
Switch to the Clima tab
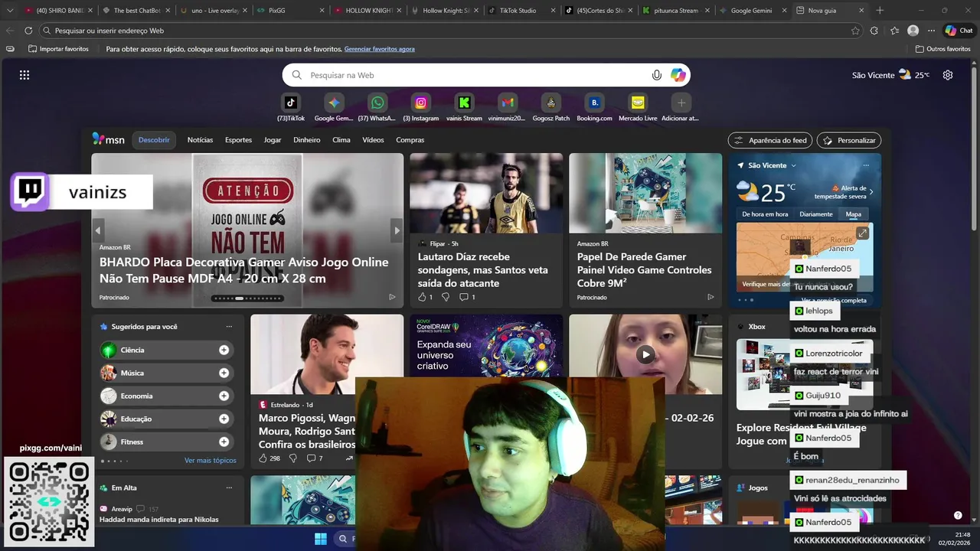(x=341, y=140)
